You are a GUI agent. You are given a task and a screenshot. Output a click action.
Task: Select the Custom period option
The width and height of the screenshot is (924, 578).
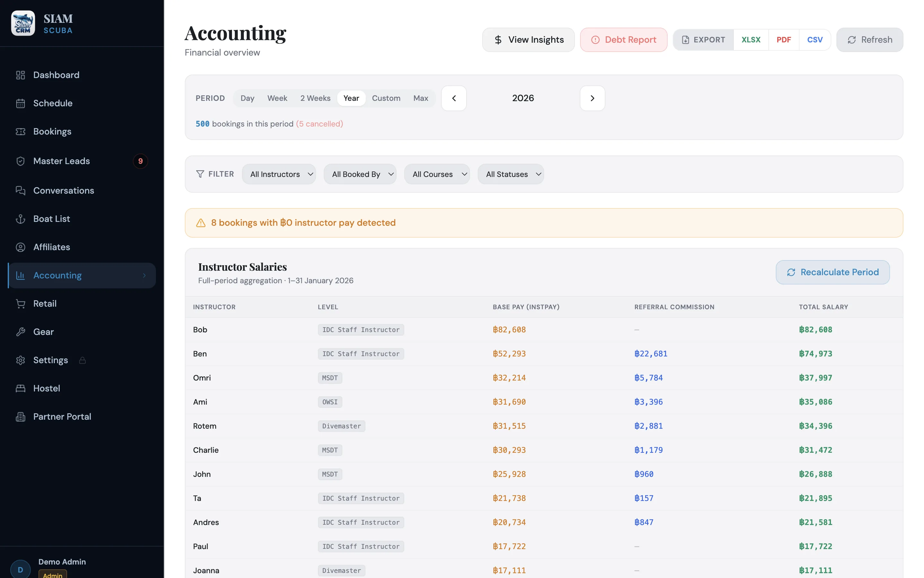click(386, 98)
